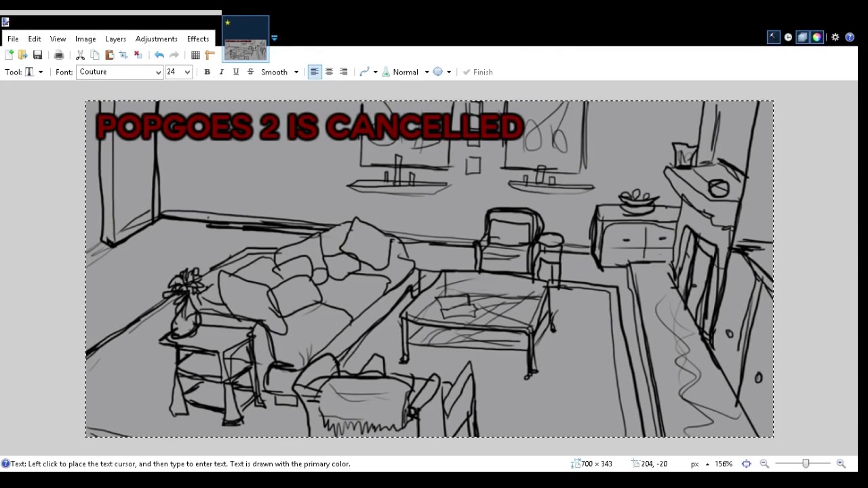This screenshot has width=868, height=488.
Task: Align text to the left
Action: tap(314, 72)
